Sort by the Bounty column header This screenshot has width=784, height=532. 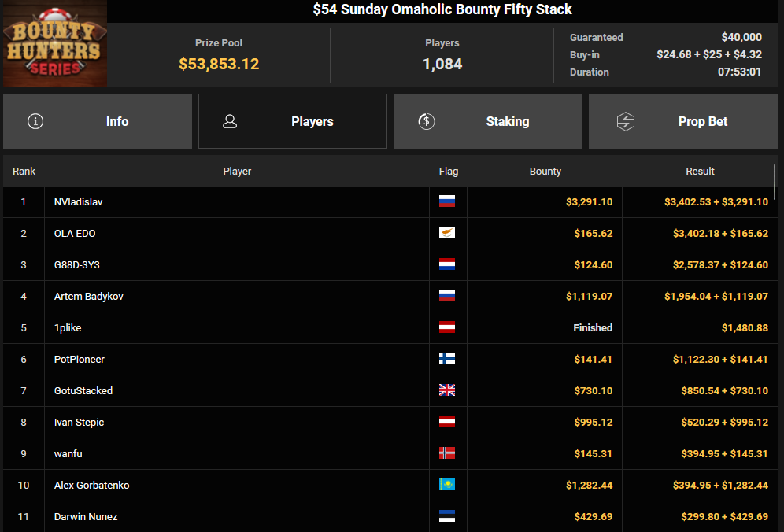pyautogui.click(x=545, y=171)
